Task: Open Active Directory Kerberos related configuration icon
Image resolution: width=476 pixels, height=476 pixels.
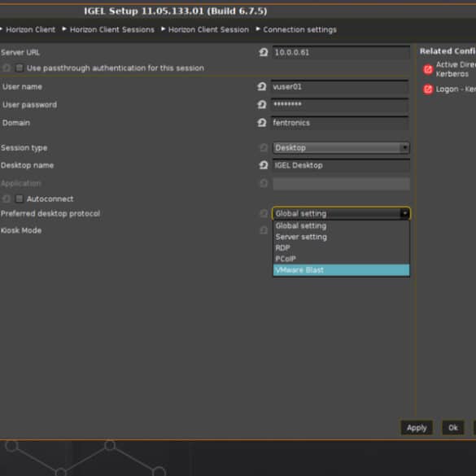Action: pyautogui.click(x=428, y=69)
